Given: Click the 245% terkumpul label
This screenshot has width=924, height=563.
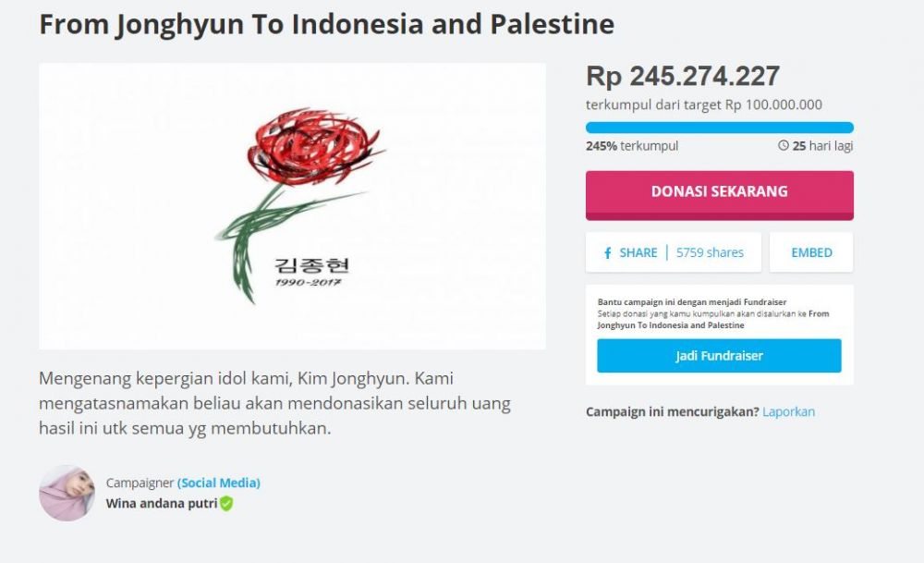Looking at the screenshot, I should pos(631,145).
